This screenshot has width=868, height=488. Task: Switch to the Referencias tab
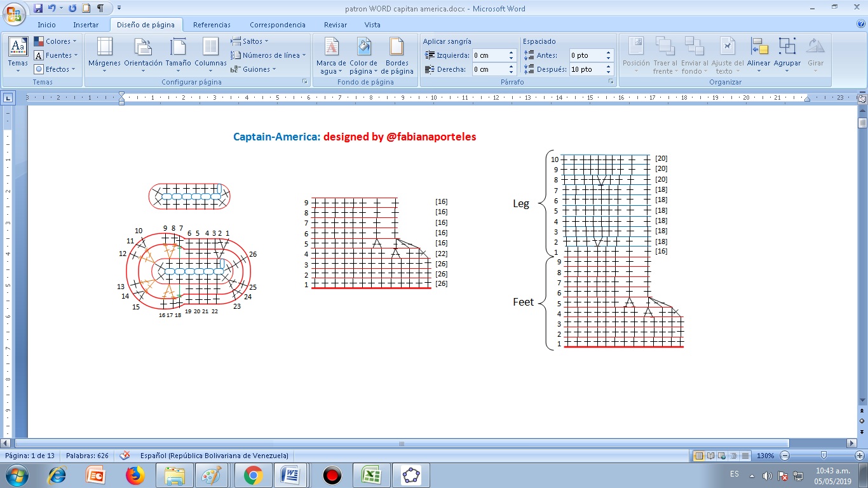212,25
